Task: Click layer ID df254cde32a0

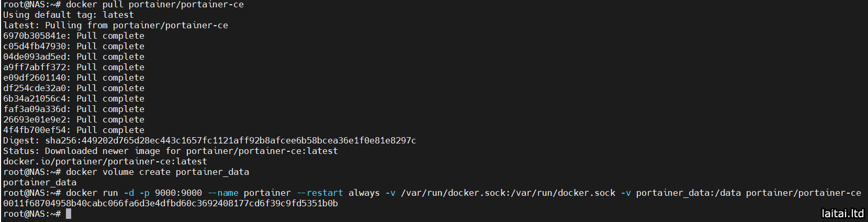Action: (x=35, y=88)
